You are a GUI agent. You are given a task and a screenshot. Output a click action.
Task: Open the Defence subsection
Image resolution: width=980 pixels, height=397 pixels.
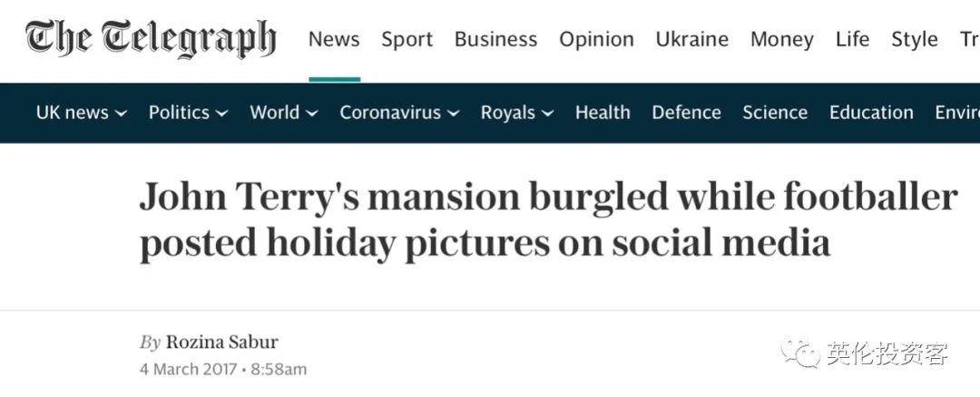point(686,113)
